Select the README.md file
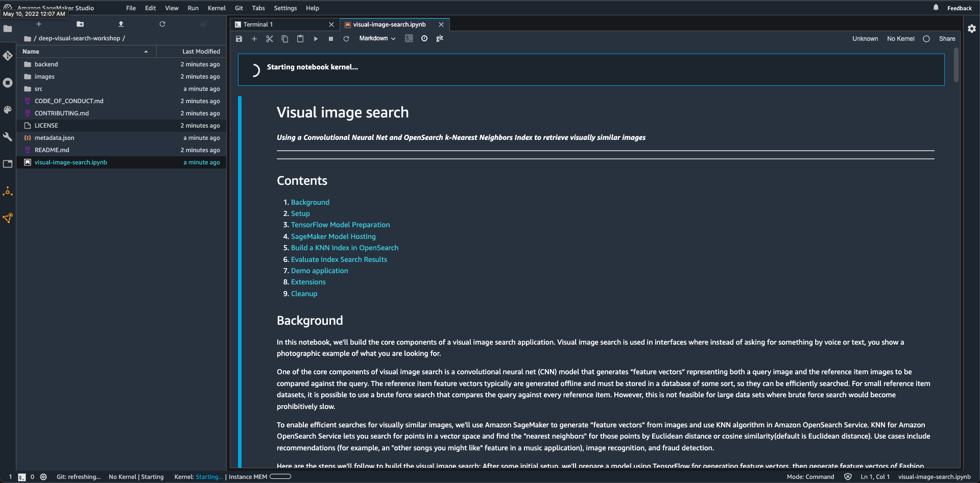 click(122, 150)
